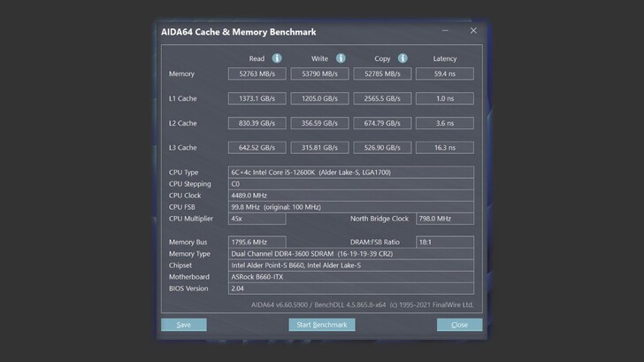Click the Read column header
The width and height of the screenshot is (644, 362).
coord(257,58)
